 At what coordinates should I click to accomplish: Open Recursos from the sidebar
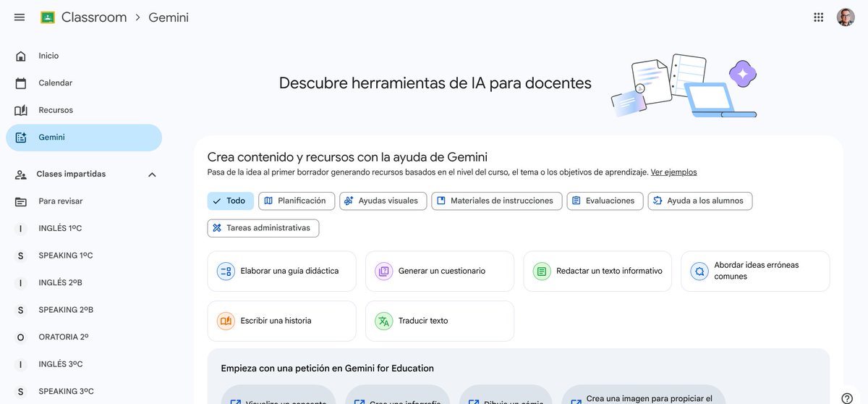pyautogui.click(x=84, y=110)
